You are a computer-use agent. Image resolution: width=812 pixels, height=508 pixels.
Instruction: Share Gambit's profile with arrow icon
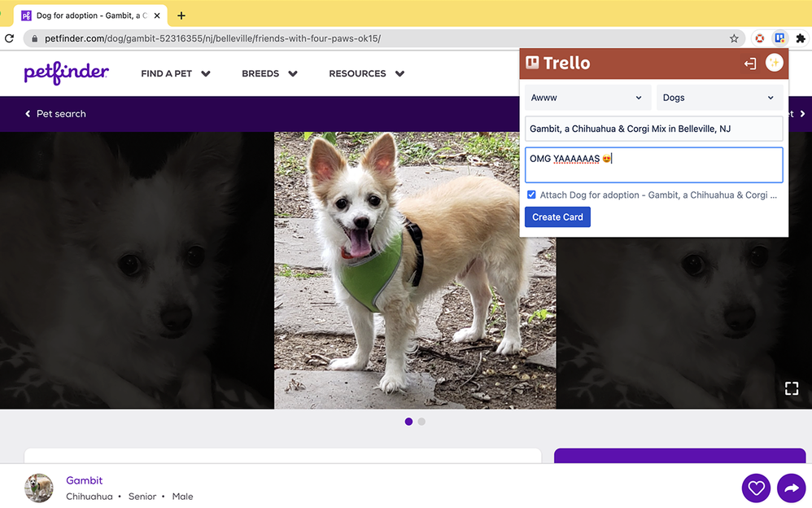(791, 488)
